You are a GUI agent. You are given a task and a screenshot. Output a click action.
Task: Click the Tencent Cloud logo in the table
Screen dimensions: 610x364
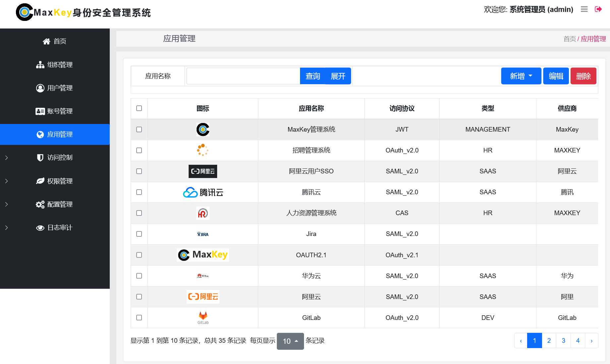(203, 192)
